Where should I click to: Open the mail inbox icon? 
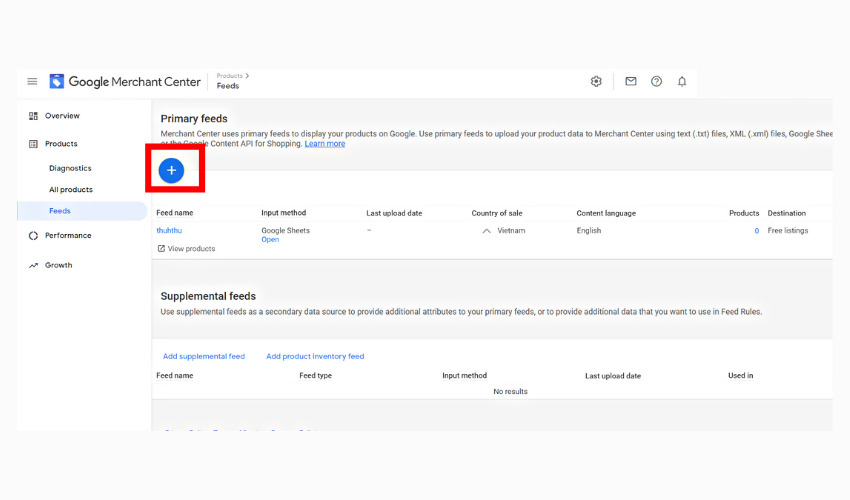[x=630, y=81]
